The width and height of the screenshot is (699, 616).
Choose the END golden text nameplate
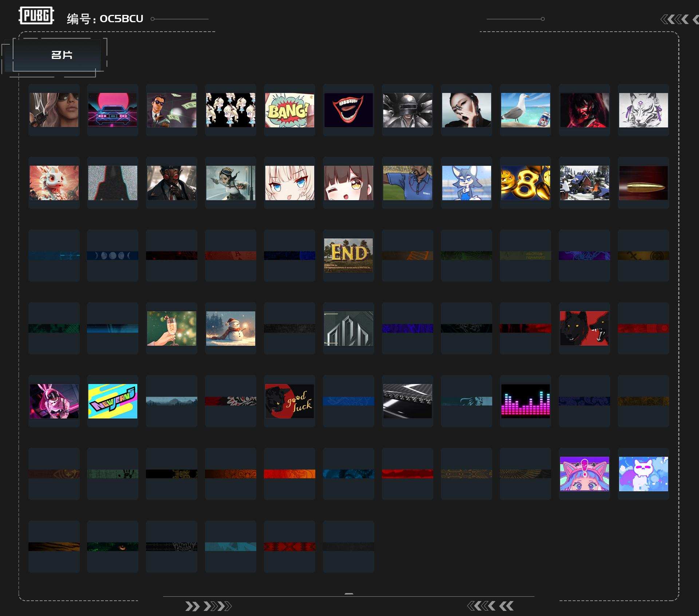click(x=348, y=255)
